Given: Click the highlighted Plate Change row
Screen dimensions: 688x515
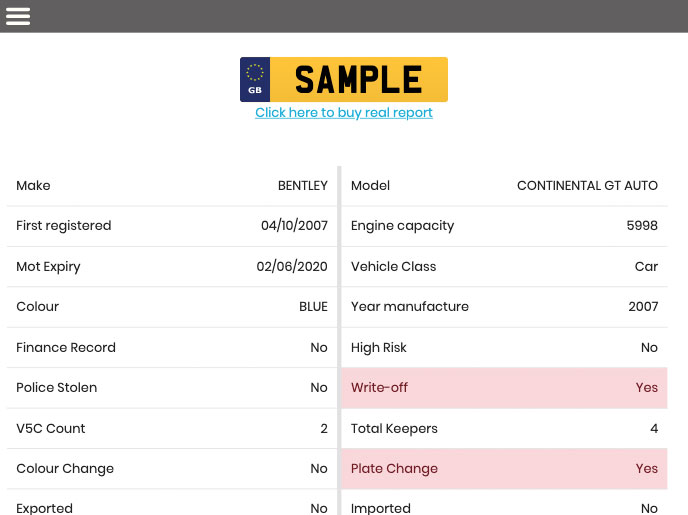Looking at the screenshot, I should [504, 469].
